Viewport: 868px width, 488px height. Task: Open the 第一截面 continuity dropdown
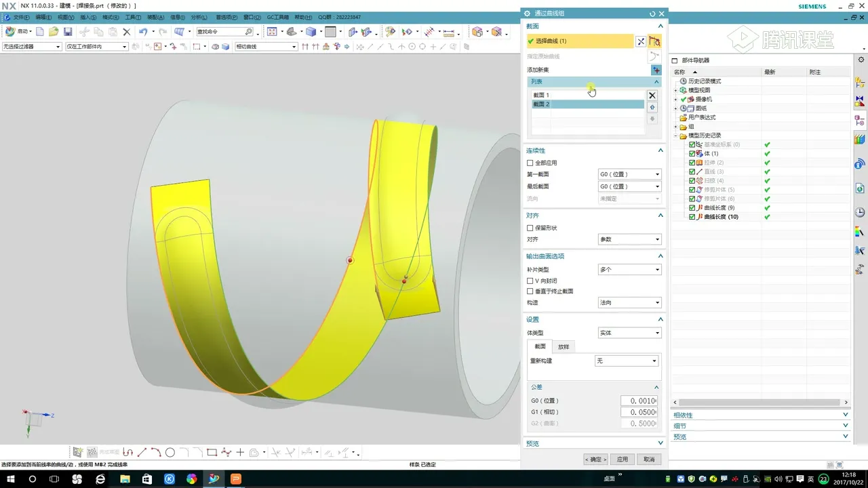629,175
